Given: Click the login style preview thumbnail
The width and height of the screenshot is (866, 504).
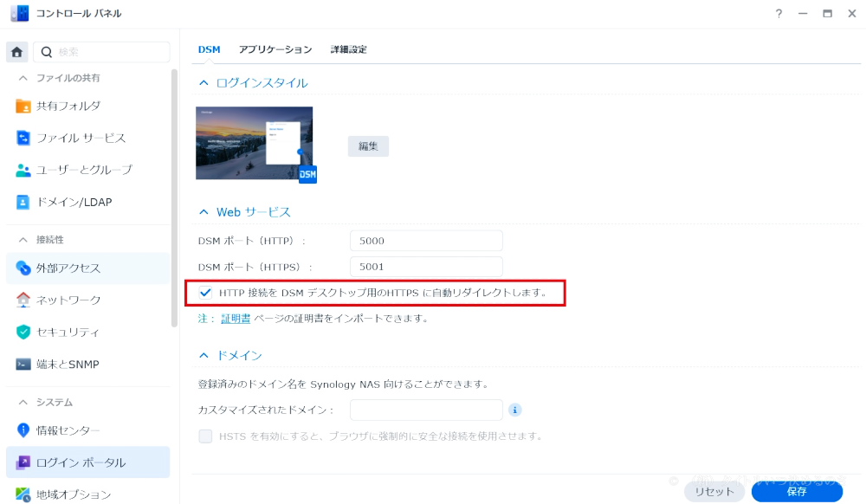Looking at the screenshot, I should pos(254,143).
